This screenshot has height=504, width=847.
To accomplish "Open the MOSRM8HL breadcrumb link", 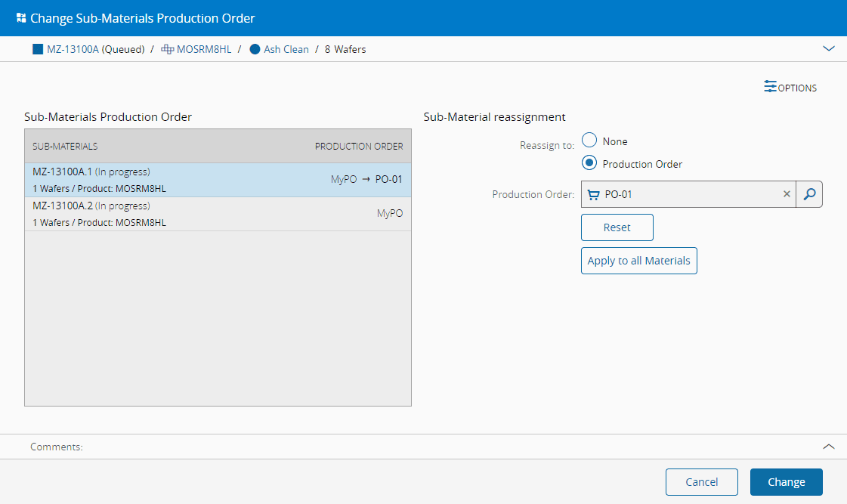I will (203, 49).
